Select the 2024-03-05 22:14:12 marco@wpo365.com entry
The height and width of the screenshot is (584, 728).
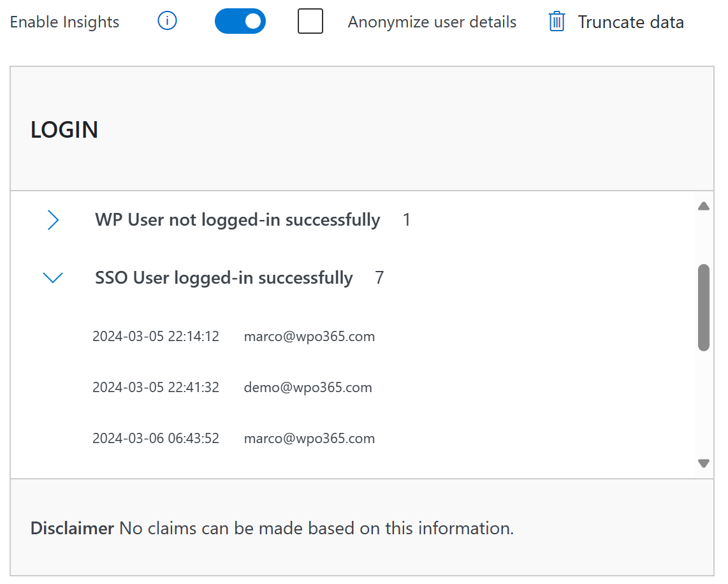233,336
